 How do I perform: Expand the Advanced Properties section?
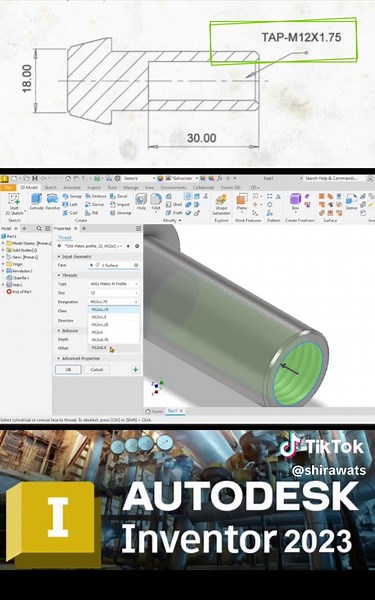[59, 359]
